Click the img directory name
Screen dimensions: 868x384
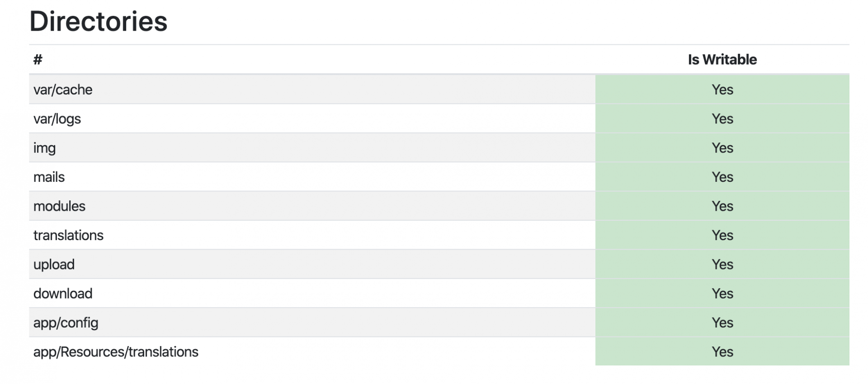(44, 148)
